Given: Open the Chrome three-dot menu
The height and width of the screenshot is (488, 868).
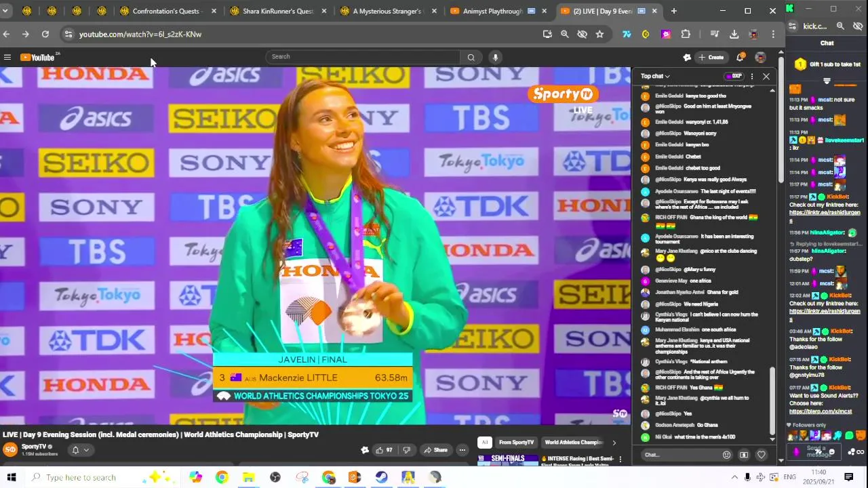Looking at the screenshot, I should click(x=773, y=34).
